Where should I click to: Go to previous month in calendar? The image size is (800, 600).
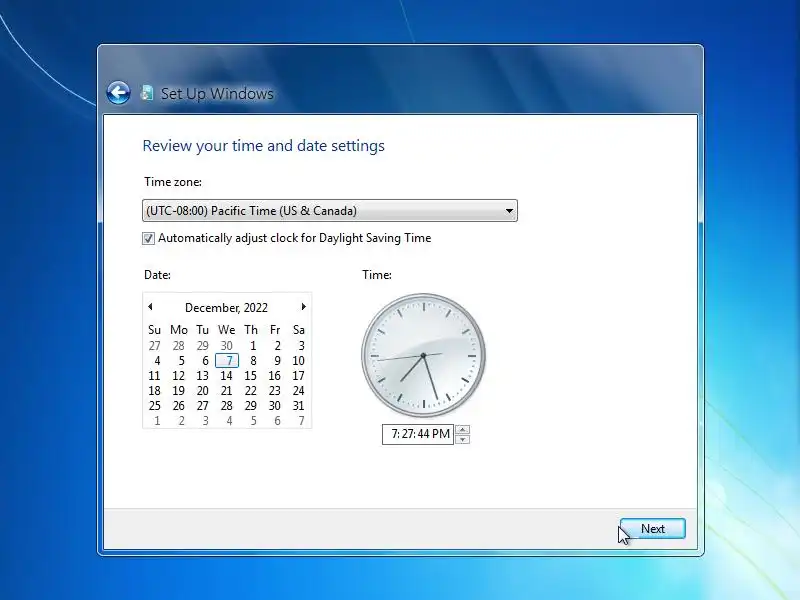[150, 307]
